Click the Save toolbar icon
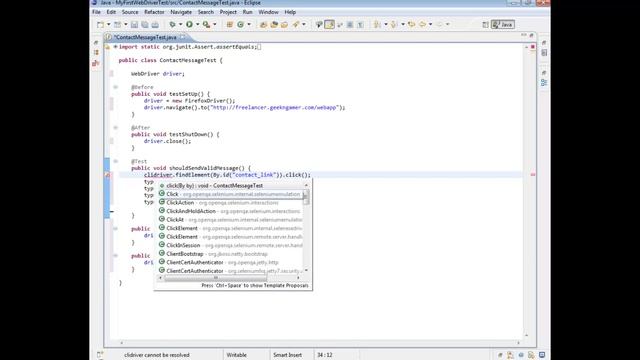This screenshot has height=360, width=640. coord(134,24)
